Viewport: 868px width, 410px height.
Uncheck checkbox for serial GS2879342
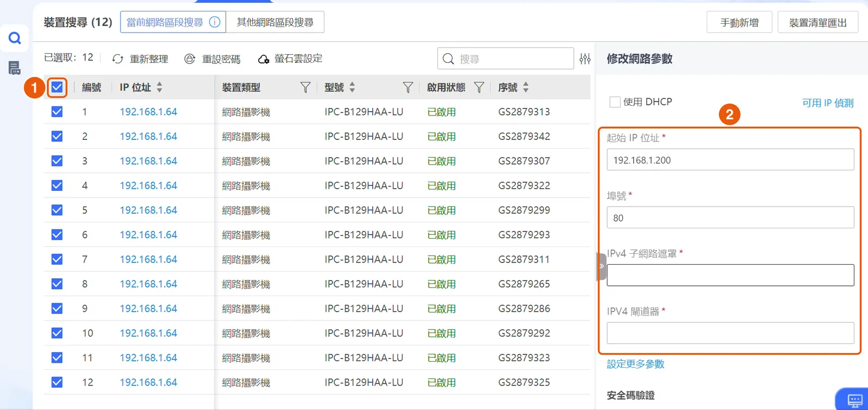(x=57, y=136)
